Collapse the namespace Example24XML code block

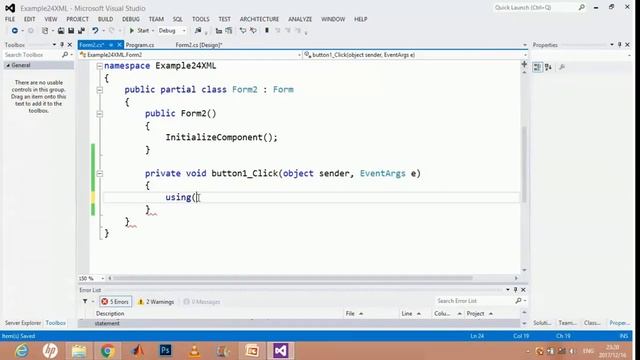(100, 66)
